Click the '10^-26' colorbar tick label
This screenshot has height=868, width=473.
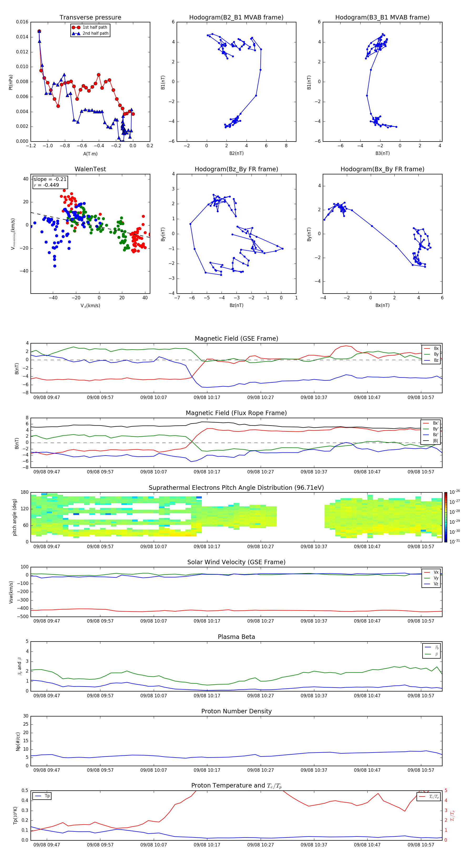pyautogui.click(x=455, y=492)
